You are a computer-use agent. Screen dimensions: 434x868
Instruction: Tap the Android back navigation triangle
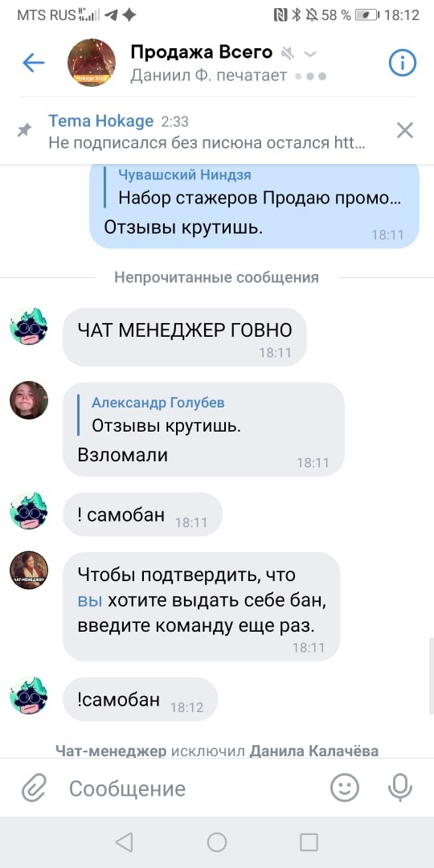coord(124,842)
